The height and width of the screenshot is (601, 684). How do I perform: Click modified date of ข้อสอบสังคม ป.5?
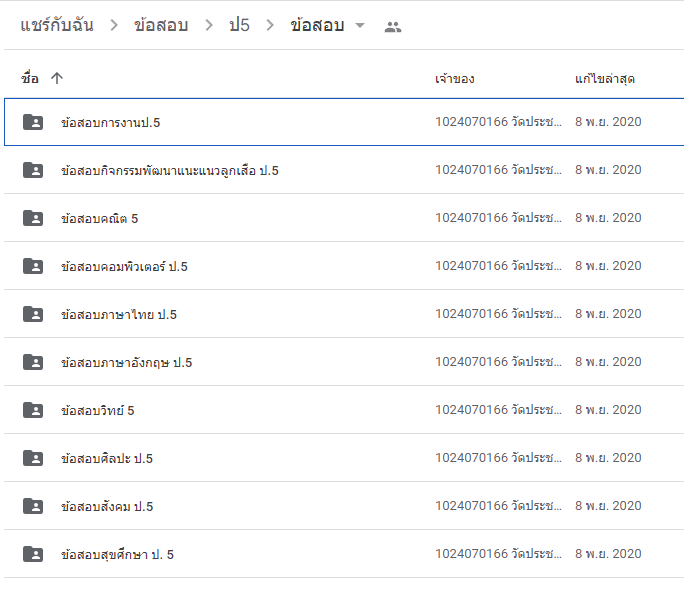[608, 506]
